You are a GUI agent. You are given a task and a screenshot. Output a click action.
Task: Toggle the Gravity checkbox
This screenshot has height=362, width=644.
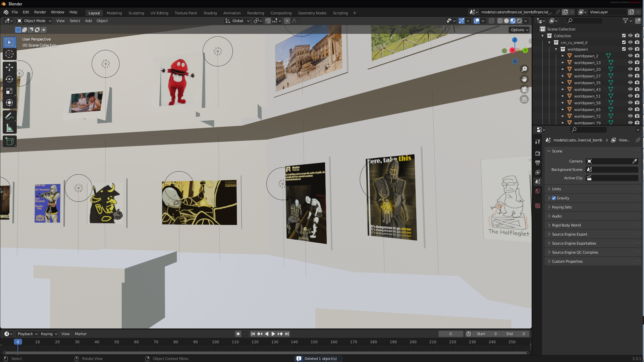(554, 198)
